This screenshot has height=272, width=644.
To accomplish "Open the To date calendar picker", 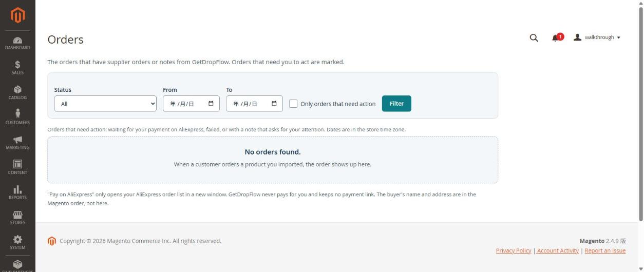I will [274, 104].
